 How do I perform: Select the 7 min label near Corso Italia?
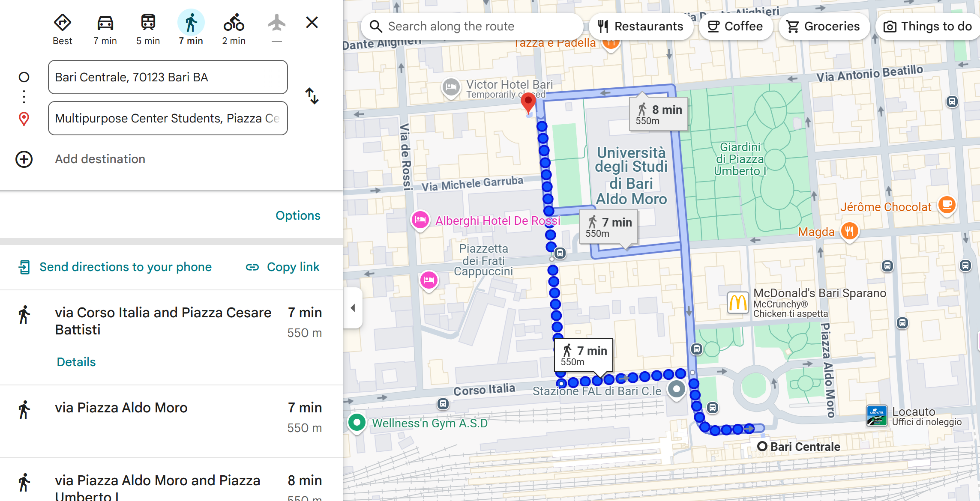(584, 355)
